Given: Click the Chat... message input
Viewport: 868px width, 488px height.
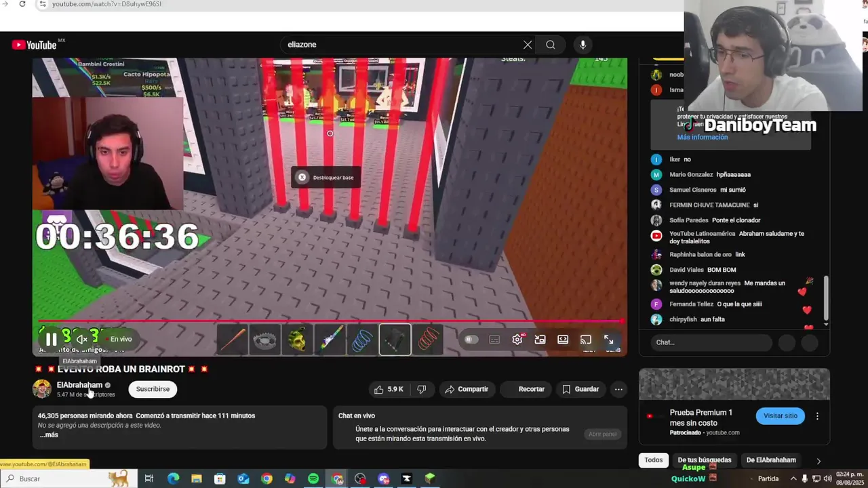Looking at the screenshot, I should point(711,342).
